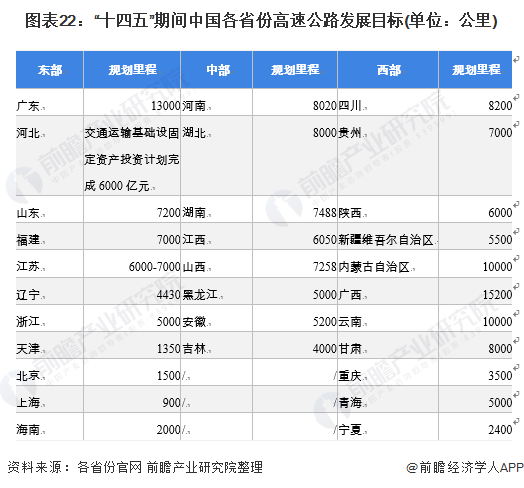This screenshot has width=524, height=488.
Task: Click the 13000 value for 广东
Action: pyautogui.click(x=165, y=106)
